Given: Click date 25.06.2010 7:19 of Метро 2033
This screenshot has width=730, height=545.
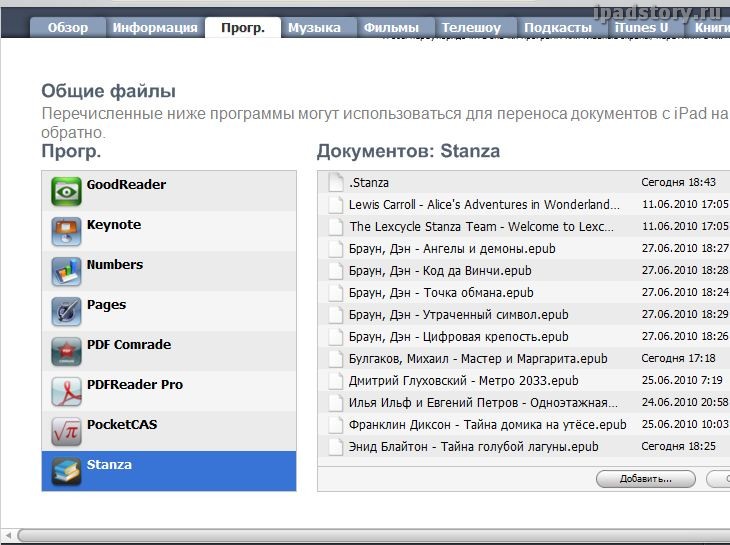Looking at the screenshot, I should click(682, 380).
